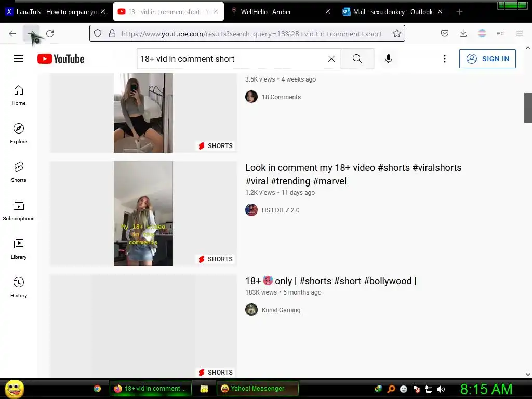Open the YouTube guide hamburger menu
The width and height of the screenshot is (532, 399).
19,59
